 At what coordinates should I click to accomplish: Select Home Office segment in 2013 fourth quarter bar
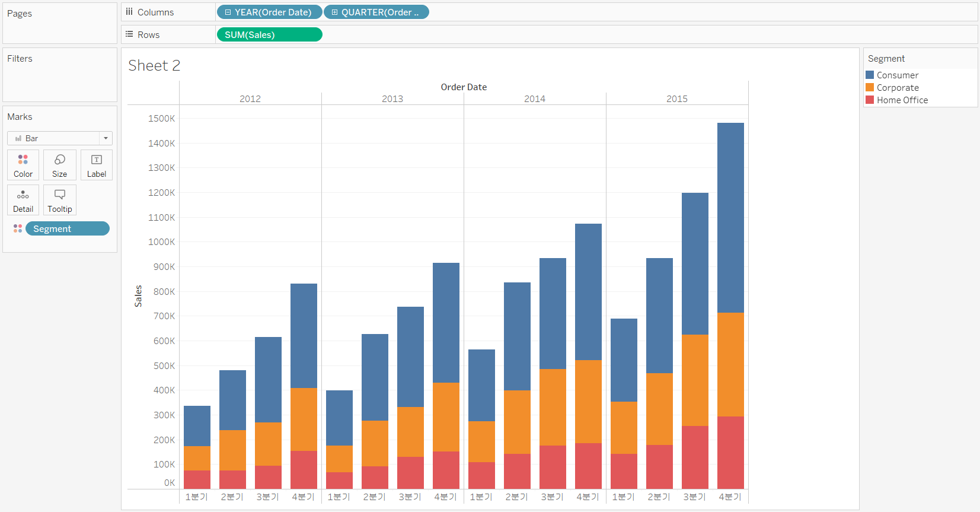coord(446,470)
